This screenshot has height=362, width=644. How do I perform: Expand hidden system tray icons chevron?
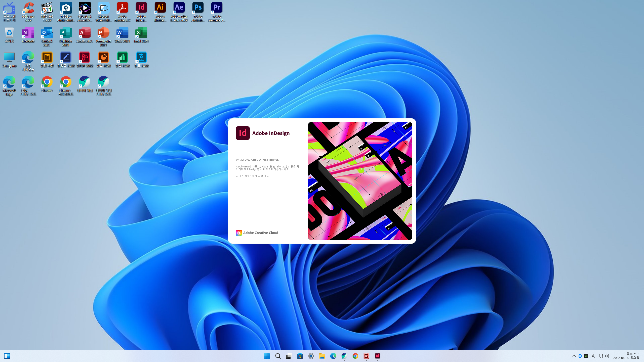click(574, 356)
